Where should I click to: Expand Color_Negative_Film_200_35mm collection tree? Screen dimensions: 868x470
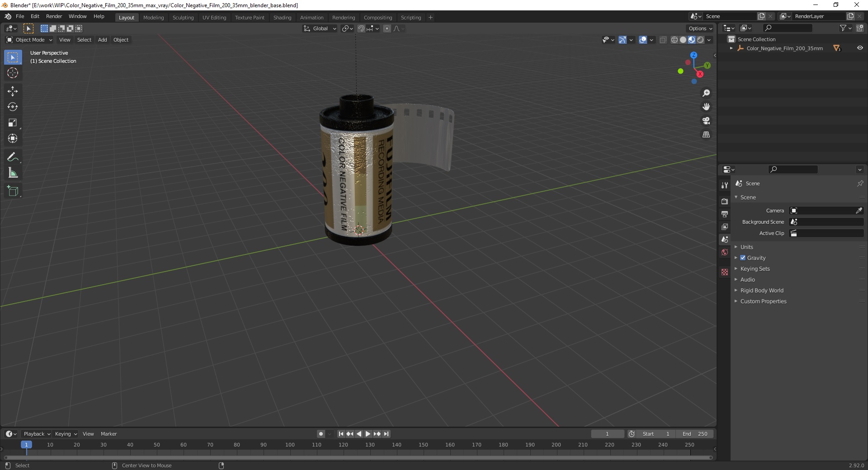pos(731,48)
